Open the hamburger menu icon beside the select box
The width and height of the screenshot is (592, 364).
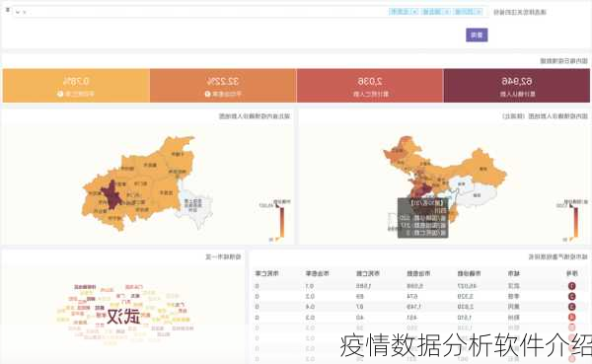point(7,10)
